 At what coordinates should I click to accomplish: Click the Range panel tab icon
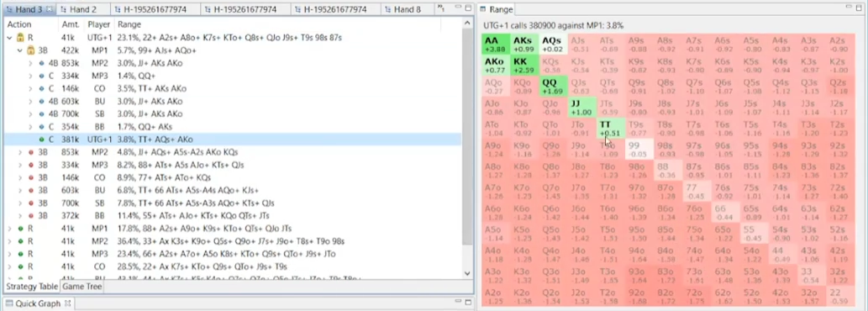pyautogui.click(x=482, y=9)
